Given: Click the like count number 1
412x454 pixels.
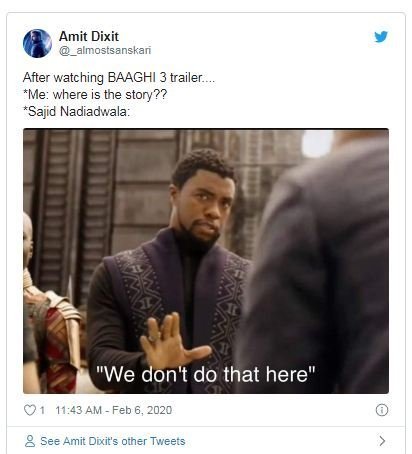Looking at the screenshot, I should pos(42,410).
